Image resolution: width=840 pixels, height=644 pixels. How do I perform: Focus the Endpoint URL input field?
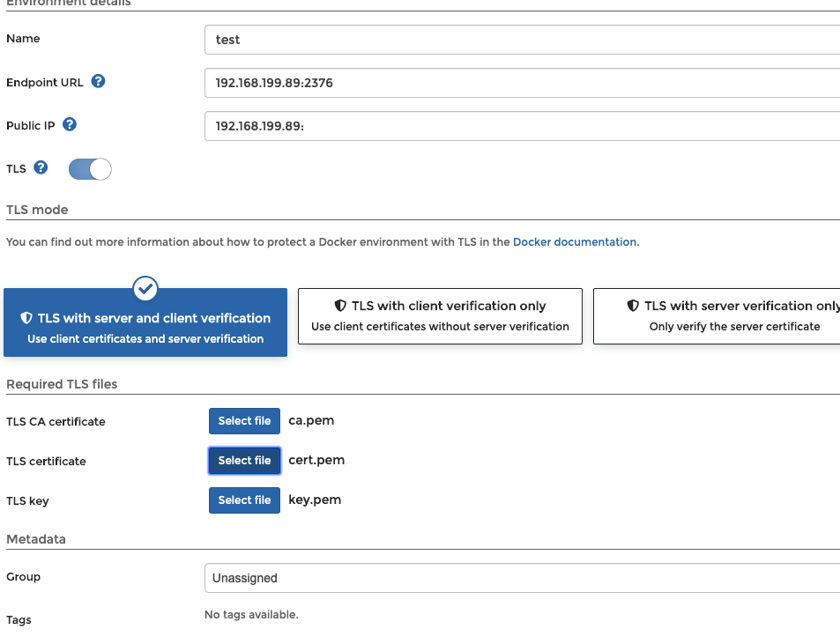520,83
